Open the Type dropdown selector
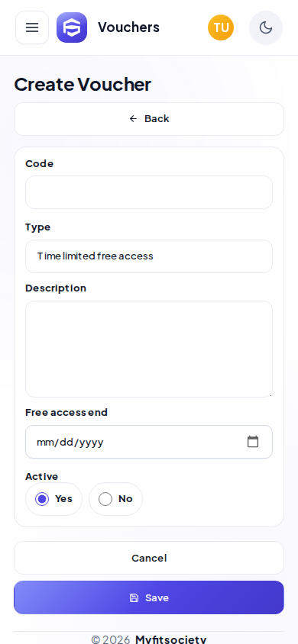Image resolution: width=298 pixels, height=644 pixels. [x=149, y=256]
